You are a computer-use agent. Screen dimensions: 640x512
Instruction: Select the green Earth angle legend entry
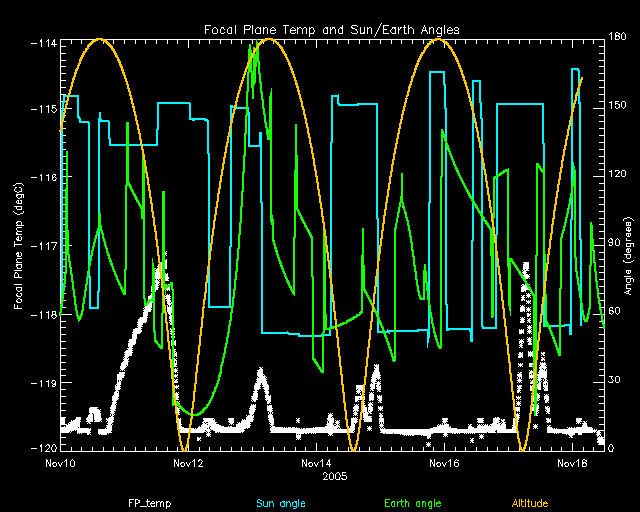click(x=410, y=503)
